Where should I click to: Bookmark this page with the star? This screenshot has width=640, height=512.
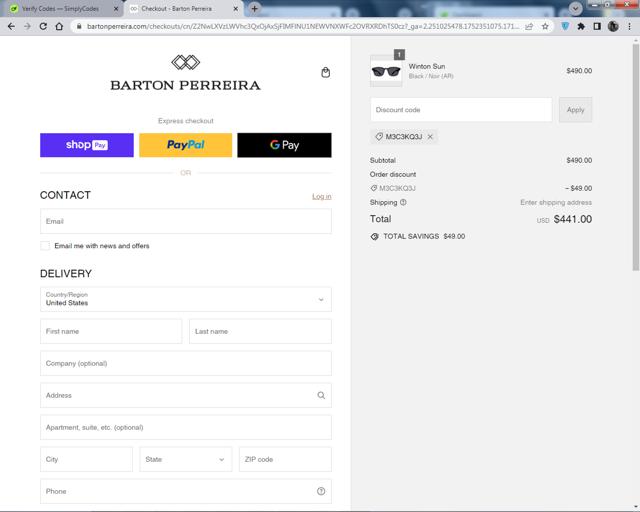[545, 27]
